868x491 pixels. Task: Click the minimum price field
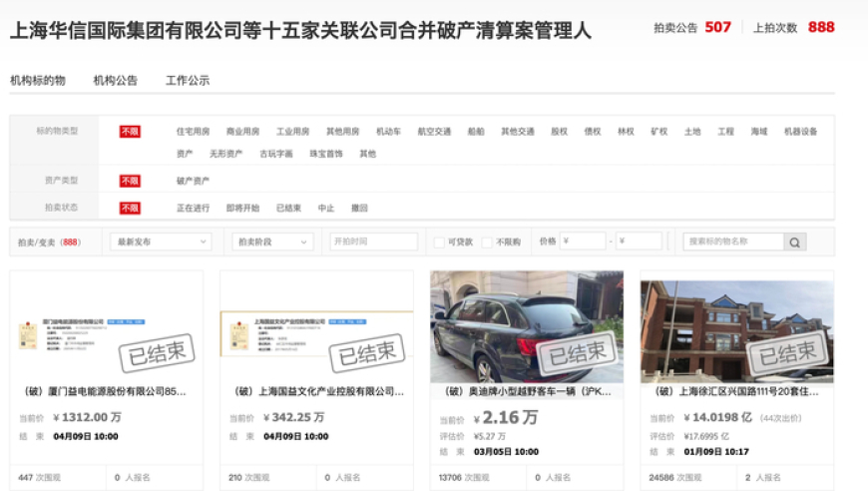583,242
